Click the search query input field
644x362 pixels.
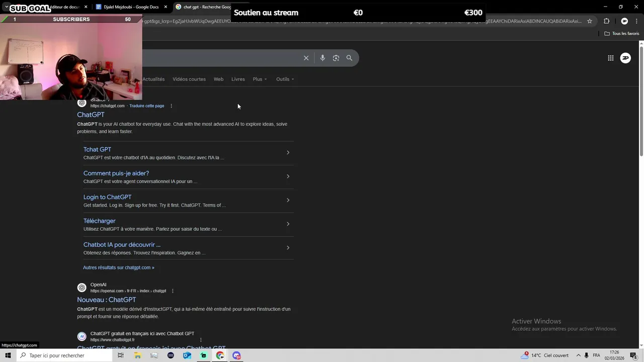coord(221,58)
